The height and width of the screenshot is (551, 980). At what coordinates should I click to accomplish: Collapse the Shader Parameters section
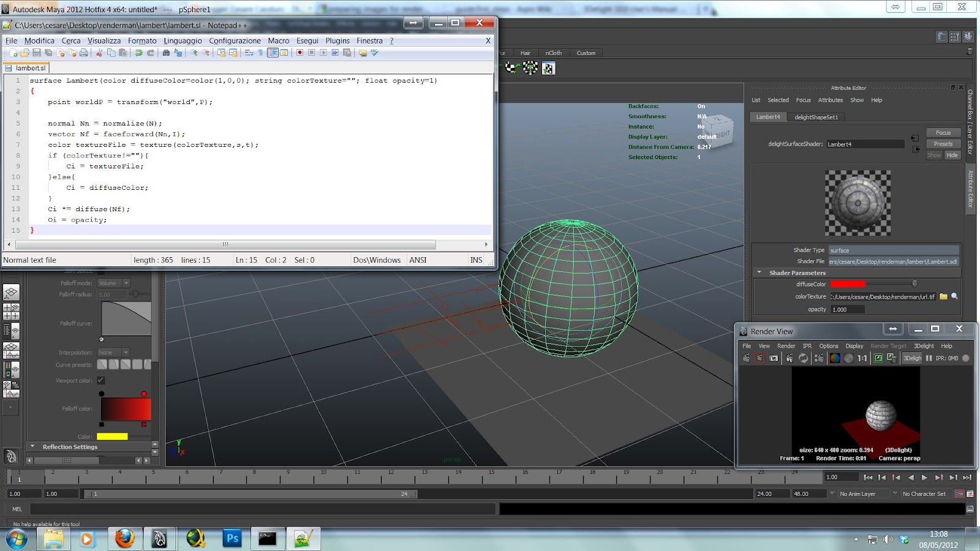pyautogui.click(x=759, y=272)
